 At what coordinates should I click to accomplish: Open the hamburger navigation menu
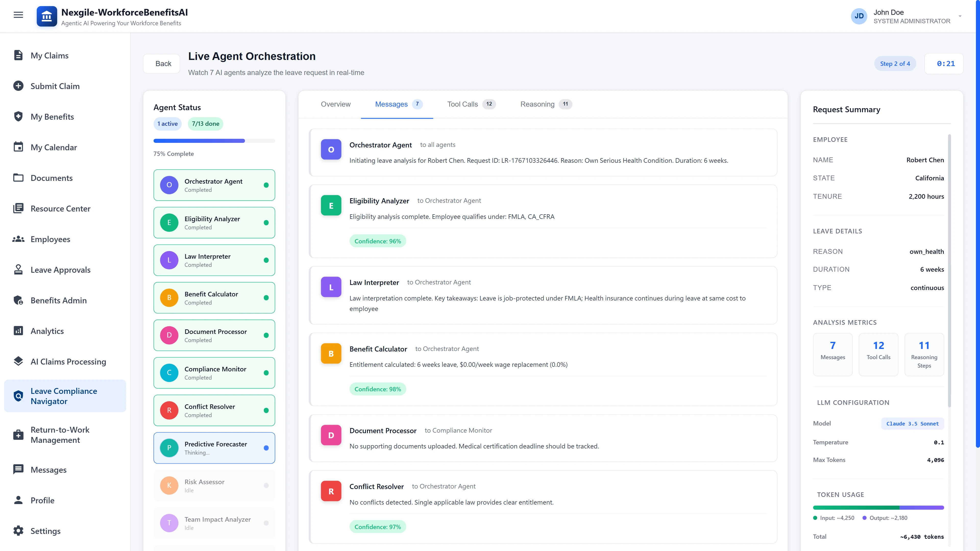point(18,15)
